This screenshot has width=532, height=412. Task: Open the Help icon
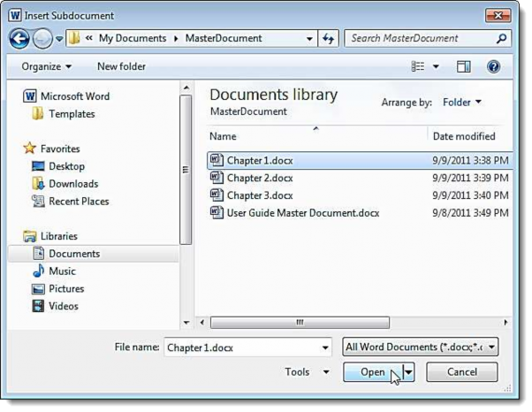[493, 66]
